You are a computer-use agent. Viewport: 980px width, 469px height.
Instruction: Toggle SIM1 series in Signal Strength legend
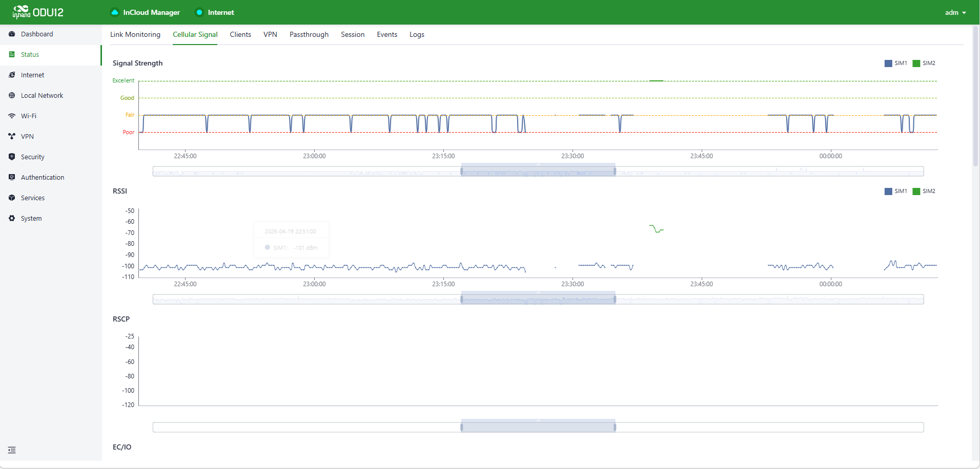[x=895, y=63]
